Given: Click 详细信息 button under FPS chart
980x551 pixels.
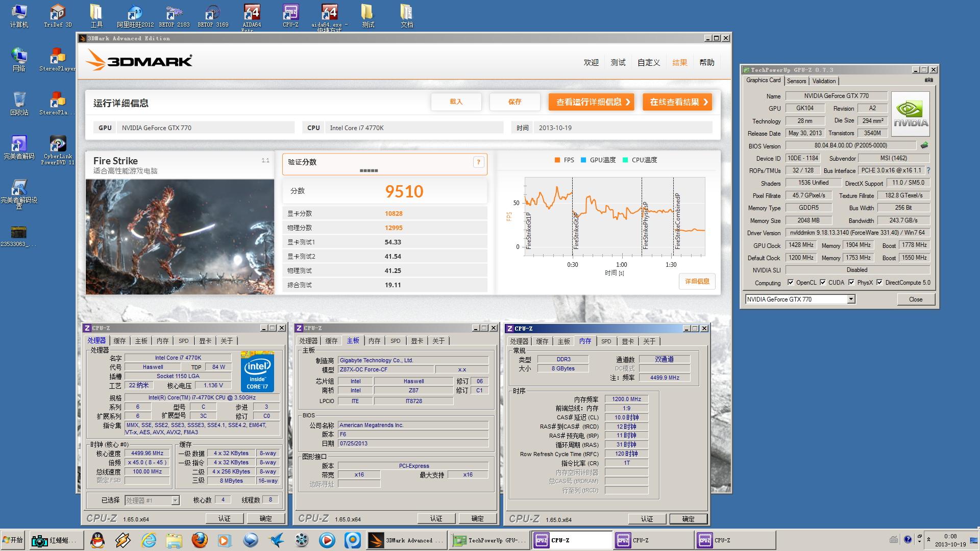Looking at the screenshot, I should (697, 281).
